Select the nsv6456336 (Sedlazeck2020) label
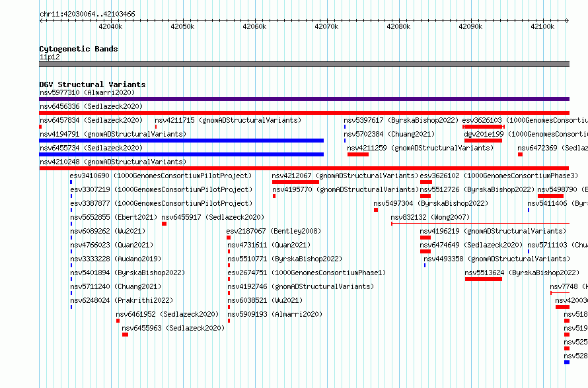This screenshot has width=588, height=388. tap(91, 106)
